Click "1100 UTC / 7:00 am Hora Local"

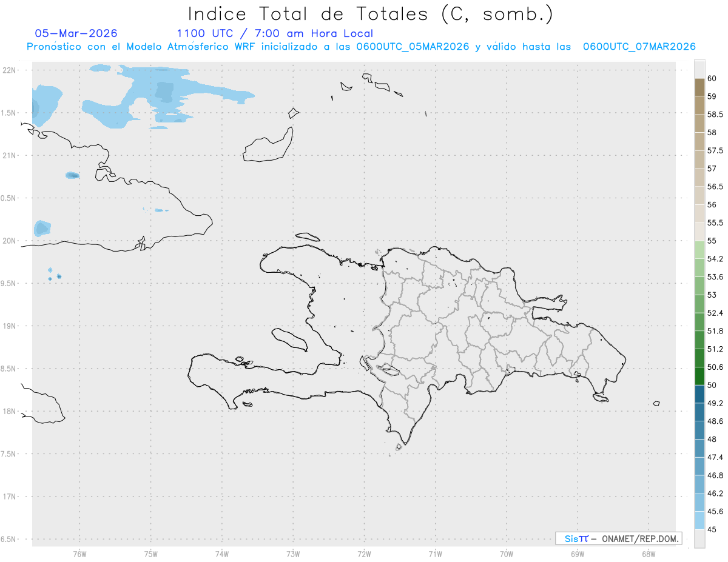click(275, 33)
